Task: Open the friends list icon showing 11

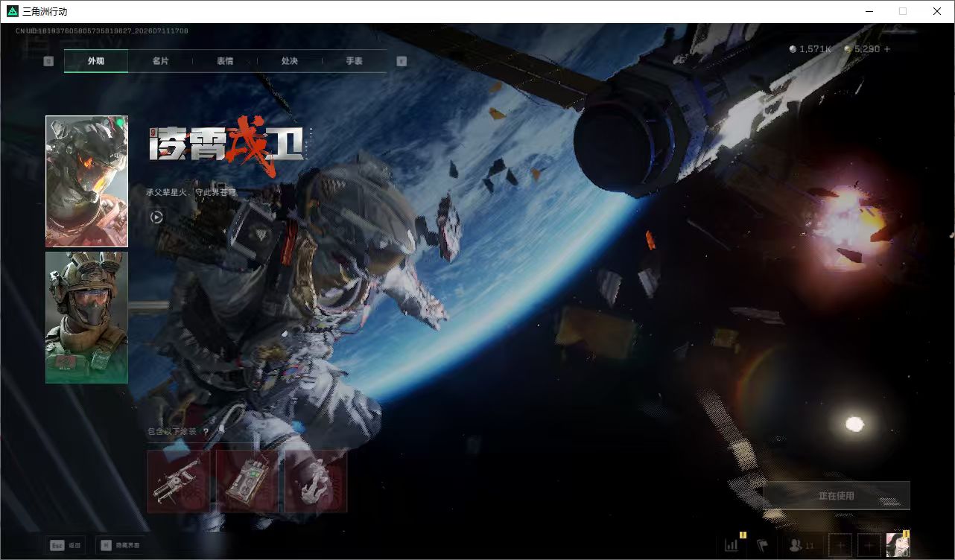Action: point(802,546)
